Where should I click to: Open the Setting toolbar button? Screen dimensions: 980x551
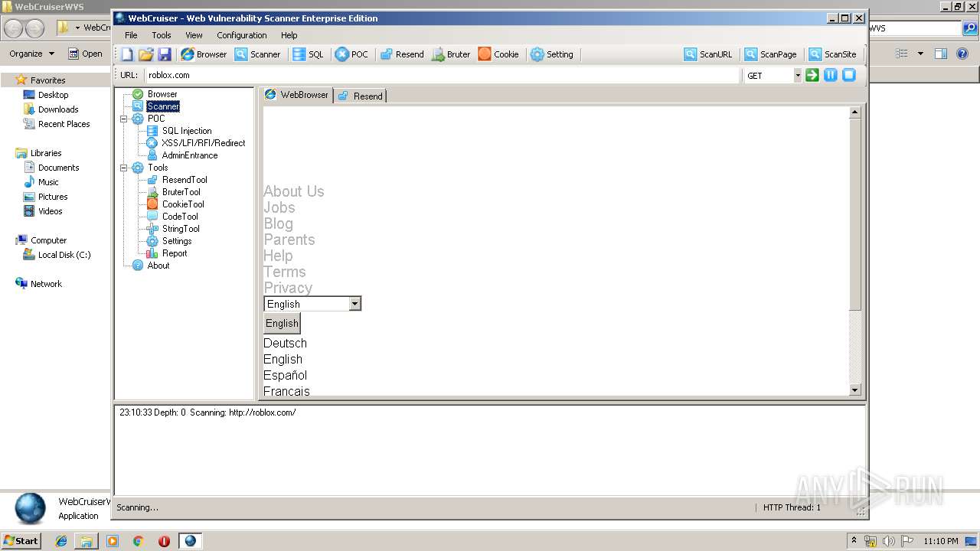point(552,54)
